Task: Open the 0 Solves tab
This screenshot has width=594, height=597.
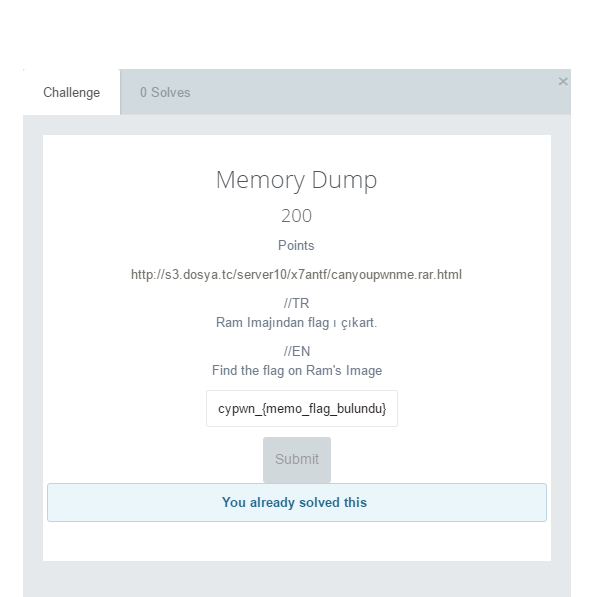Action: pyautogui.click(x=165, y=92)
